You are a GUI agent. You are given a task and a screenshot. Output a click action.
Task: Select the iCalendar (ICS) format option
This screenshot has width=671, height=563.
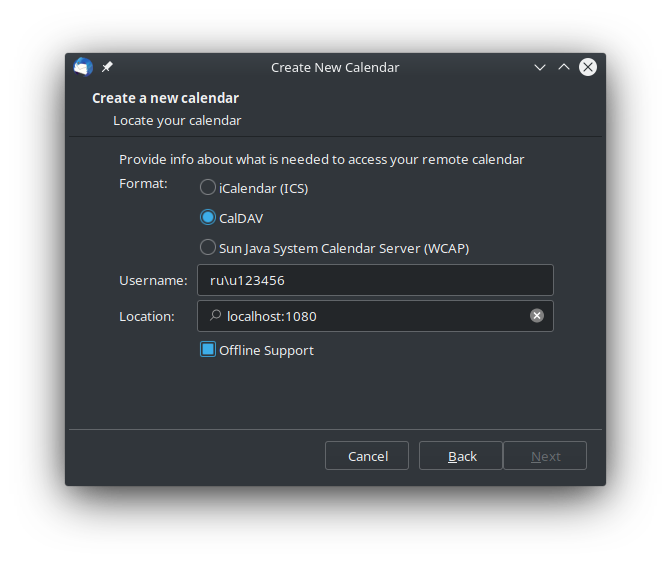(x=208, y=187)
